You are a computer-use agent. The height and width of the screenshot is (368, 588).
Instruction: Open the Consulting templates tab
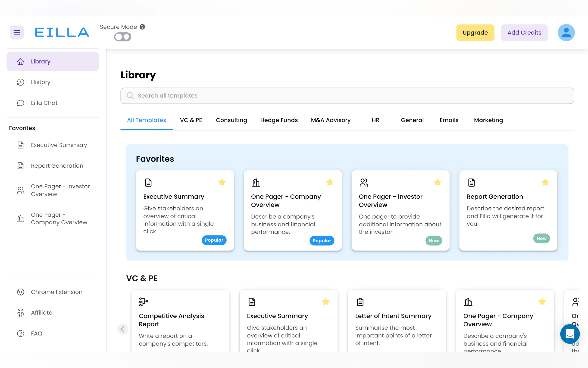pos(231,120)
